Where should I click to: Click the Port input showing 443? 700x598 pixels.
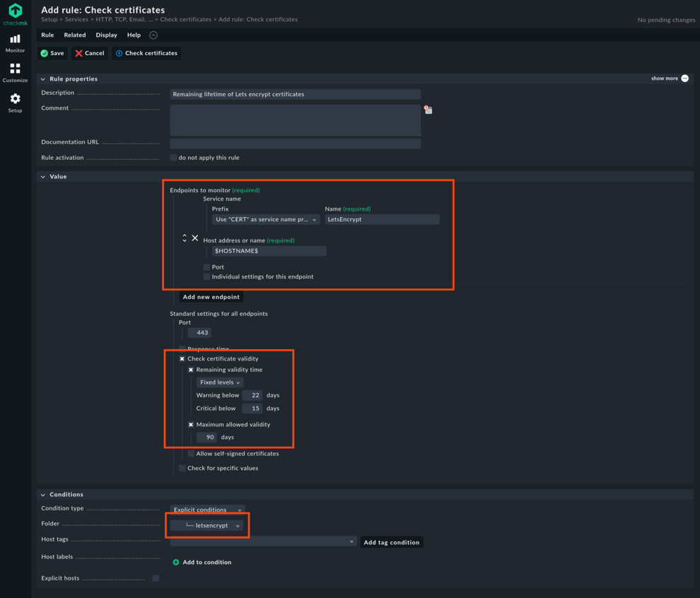click(x=199, y=332)
